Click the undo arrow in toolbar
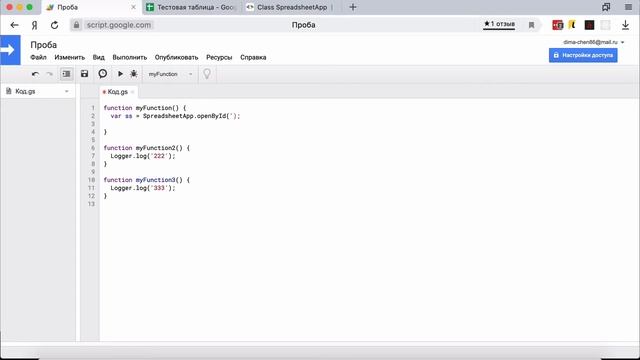The image size is (640, 360). click(35, 74)
